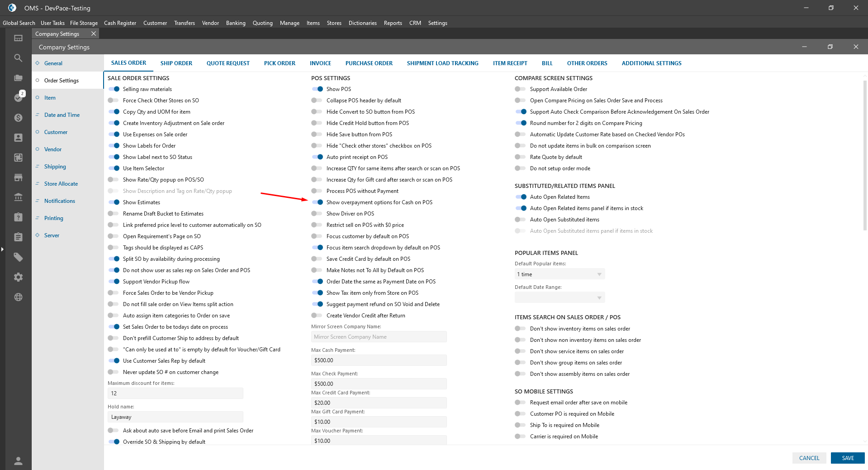This screenshot has width=868, height=470.
Task: Open the gear settings sidebar icon
Action: pyautogui.click(x=18, y=277)
